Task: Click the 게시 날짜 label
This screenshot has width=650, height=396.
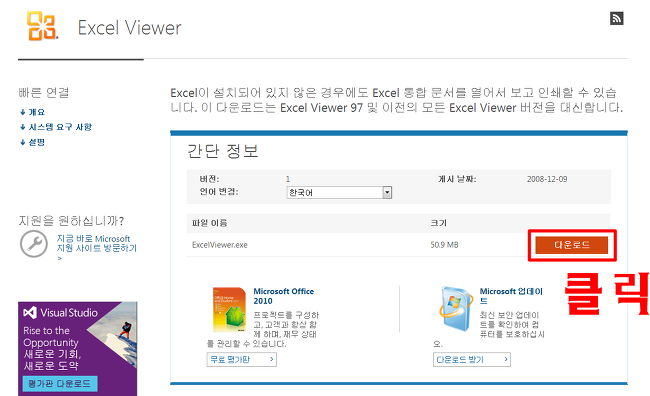Action: pos(457,179)
